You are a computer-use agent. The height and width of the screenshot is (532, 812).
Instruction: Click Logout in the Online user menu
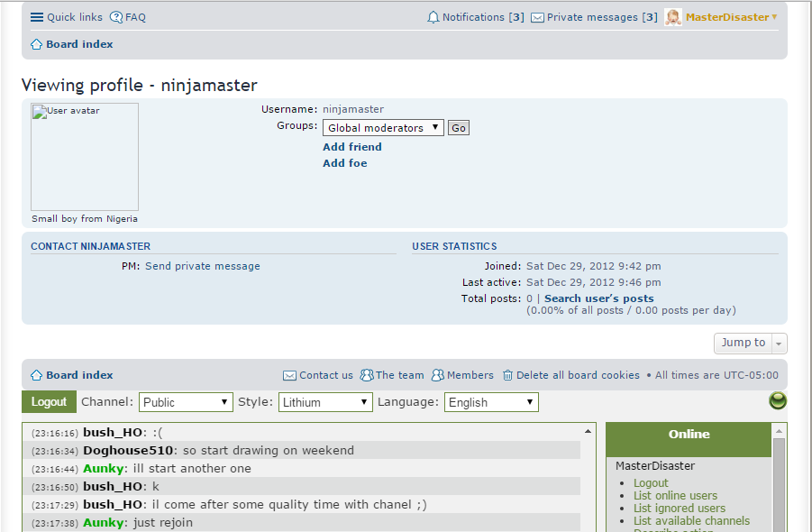(651, 482)
